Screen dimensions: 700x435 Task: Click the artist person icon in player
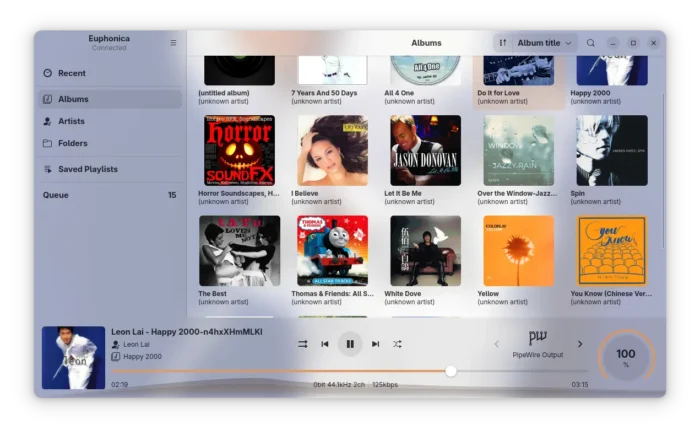(116, 344)
